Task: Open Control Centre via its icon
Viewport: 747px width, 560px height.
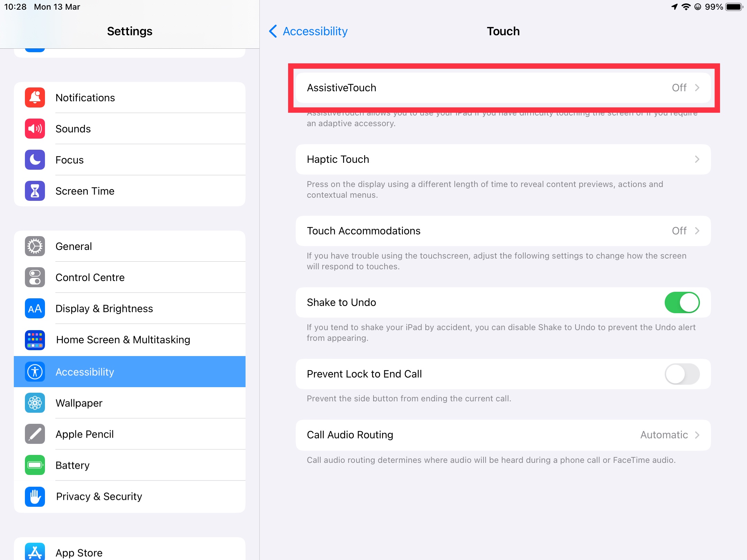Action: pos(35,277)
